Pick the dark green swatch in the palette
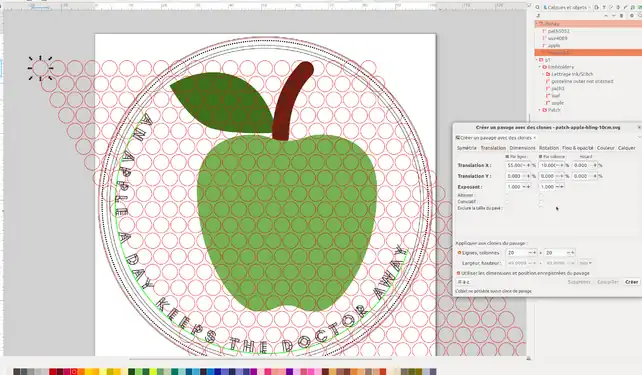 click(x=131, y=371)
